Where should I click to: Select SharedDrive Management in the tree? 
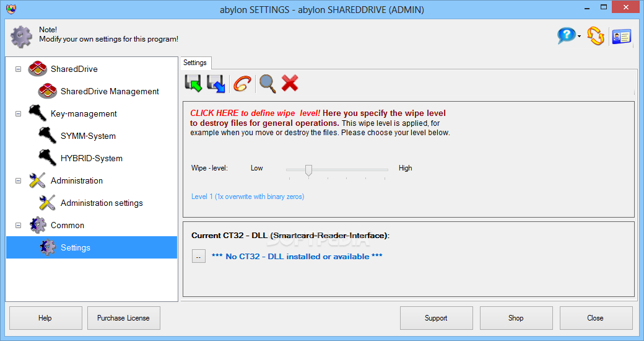(x=110, y=91)
